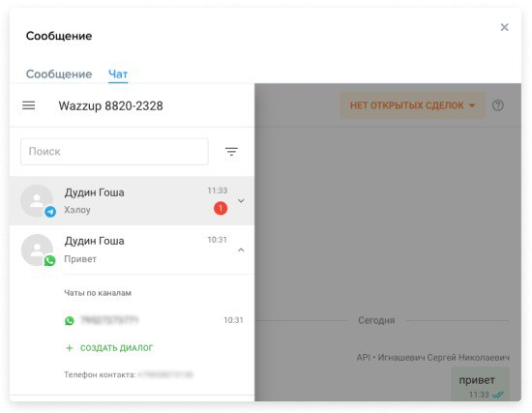Open the Нет открытых сделок dropdown
532x413 pixels.
click(x=413, y=105)
